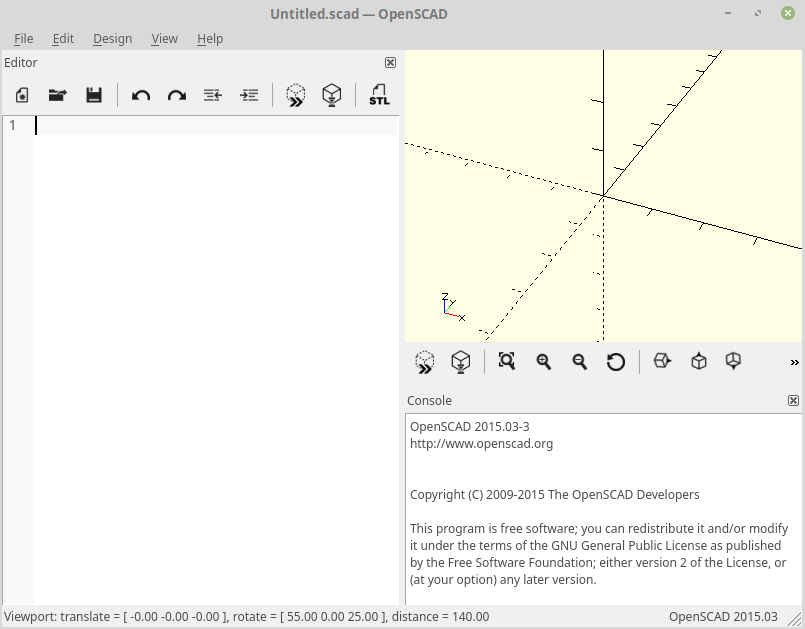The height and width of the screenshot is (629, 805).
Task: Switch to the Top view cube icon
Action: click(x=699, y=361)
